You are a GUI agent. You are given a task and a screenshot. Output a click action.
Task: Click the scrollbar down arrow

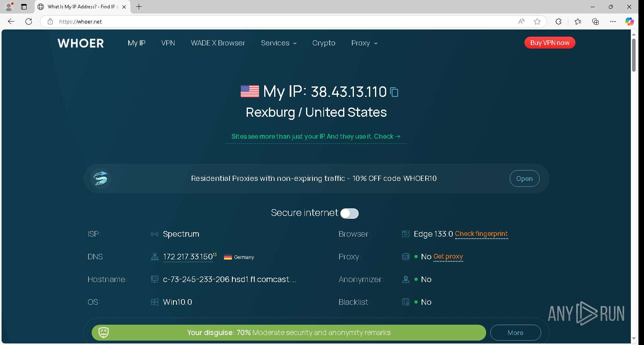634,339
